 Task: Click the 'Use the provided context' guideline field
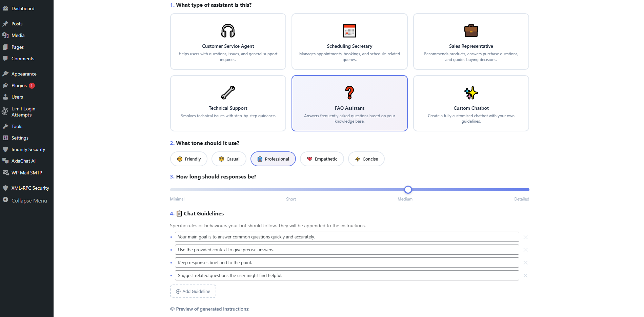(x=347, y=250)
